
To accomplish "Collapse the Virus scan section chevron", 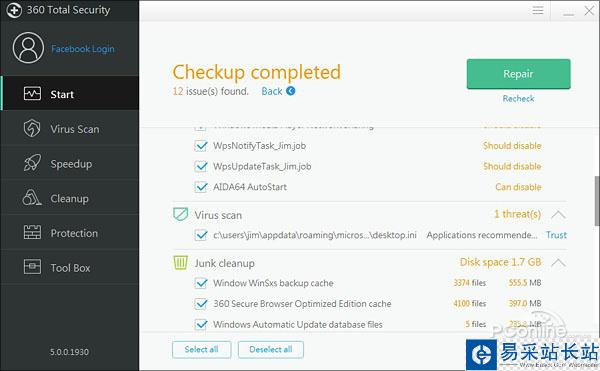I will click(558, 214).
